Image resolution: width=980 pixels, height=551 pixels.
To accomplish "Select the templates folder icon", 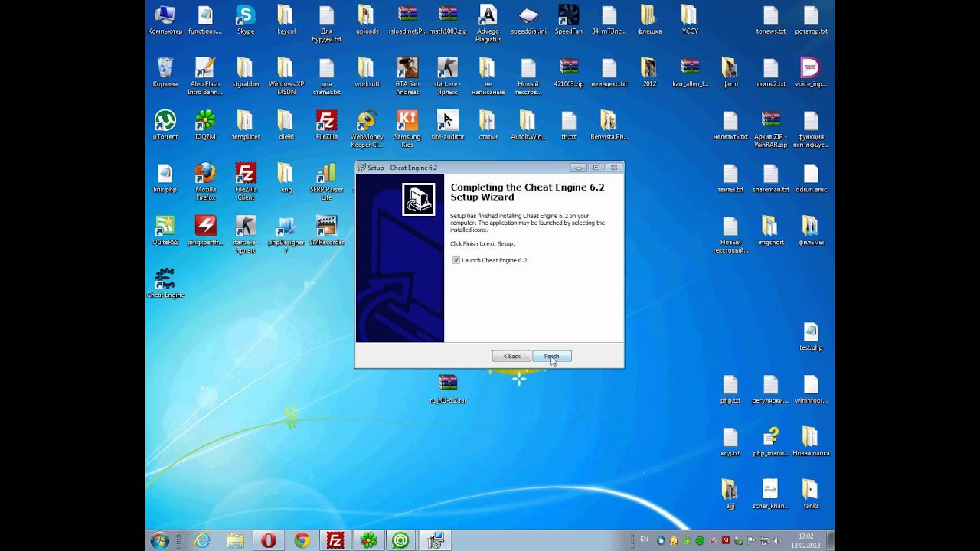I will tap(246, 125).
